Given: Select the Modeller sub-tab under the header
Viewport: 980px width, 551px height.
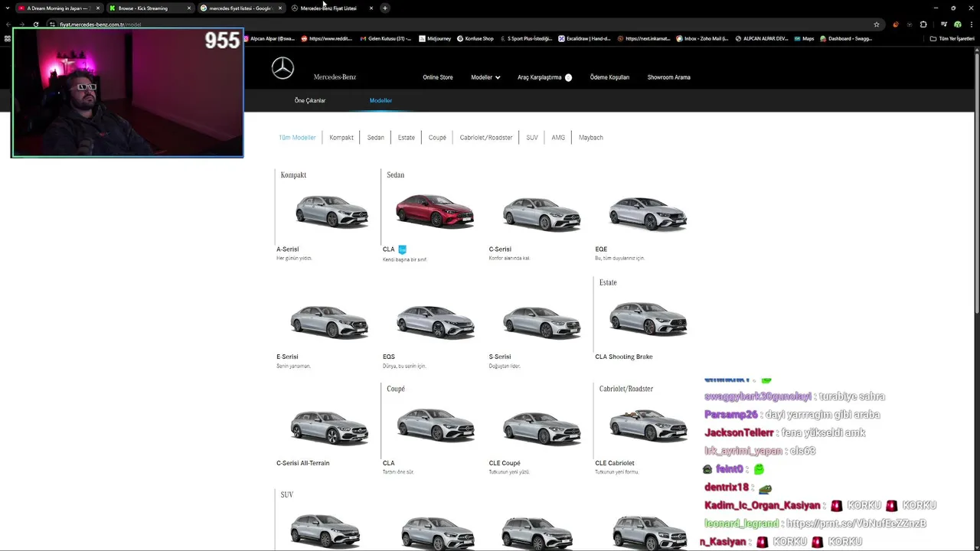Looking at the screenshot, I should [381, 100].
